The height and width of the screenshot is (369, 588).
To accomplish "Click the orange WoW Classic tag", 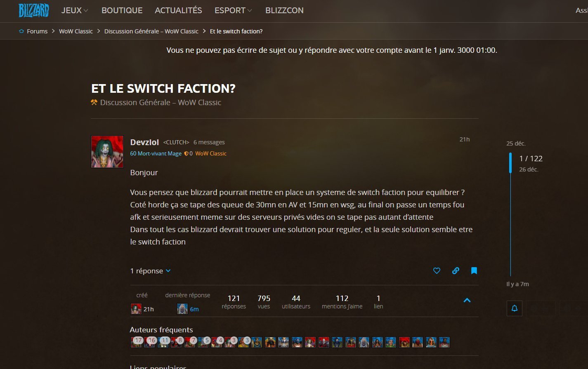I will (x=211, y=153).
